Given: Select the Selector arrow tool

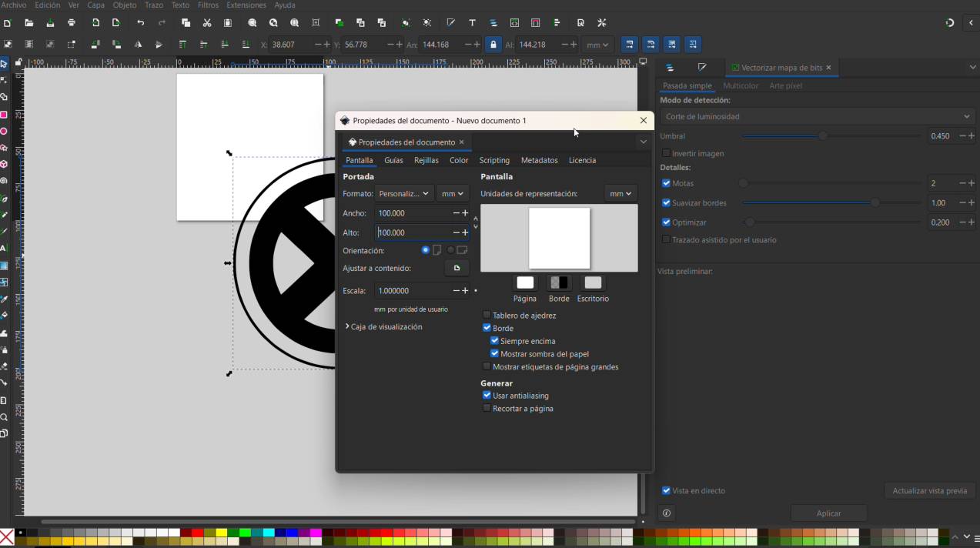Looking at the screenshot, I should click(4, 64).
